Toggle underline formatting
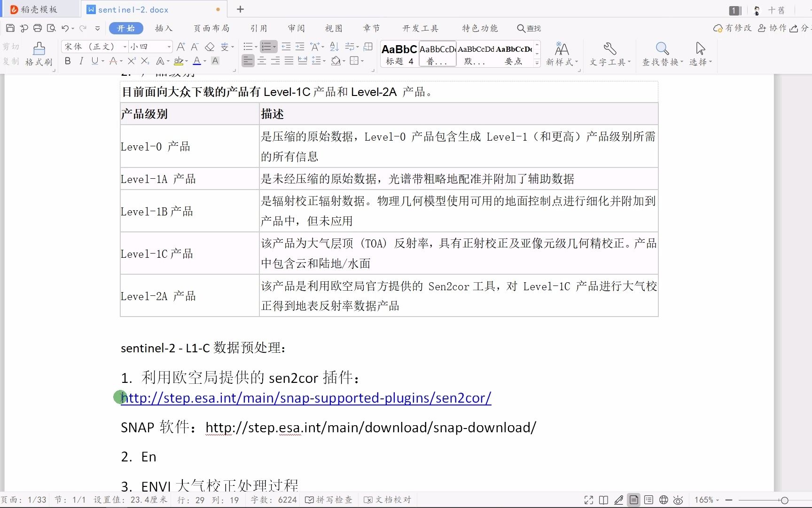 [95, 61]
